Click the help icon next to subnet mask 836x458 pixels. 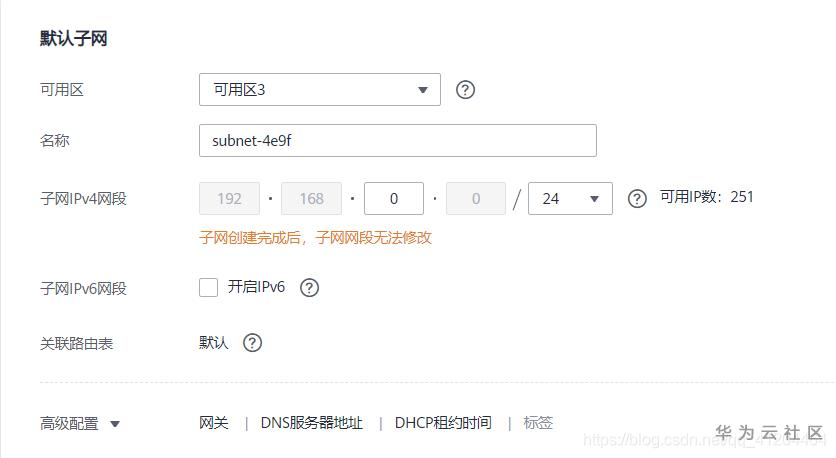click(637, 199)
